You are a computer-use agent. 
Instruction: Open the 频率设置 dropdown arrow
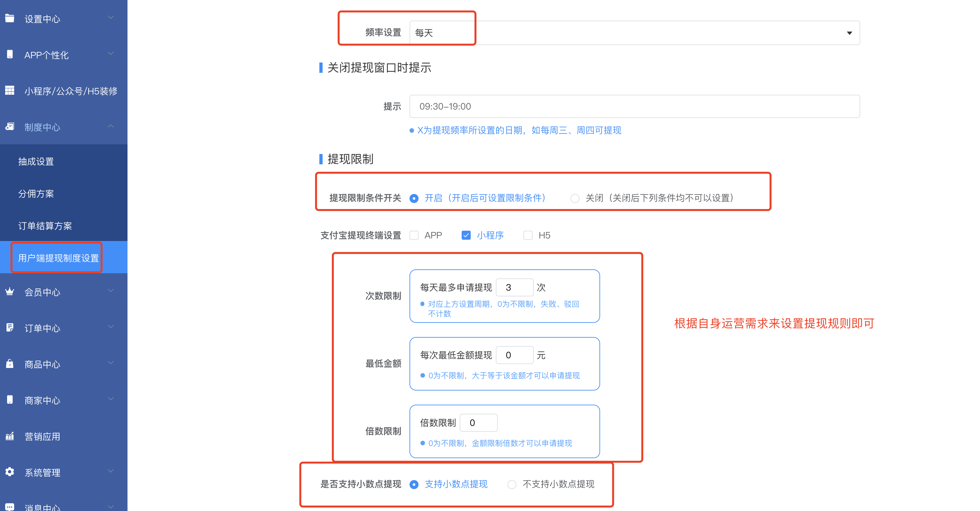[849, 33]
